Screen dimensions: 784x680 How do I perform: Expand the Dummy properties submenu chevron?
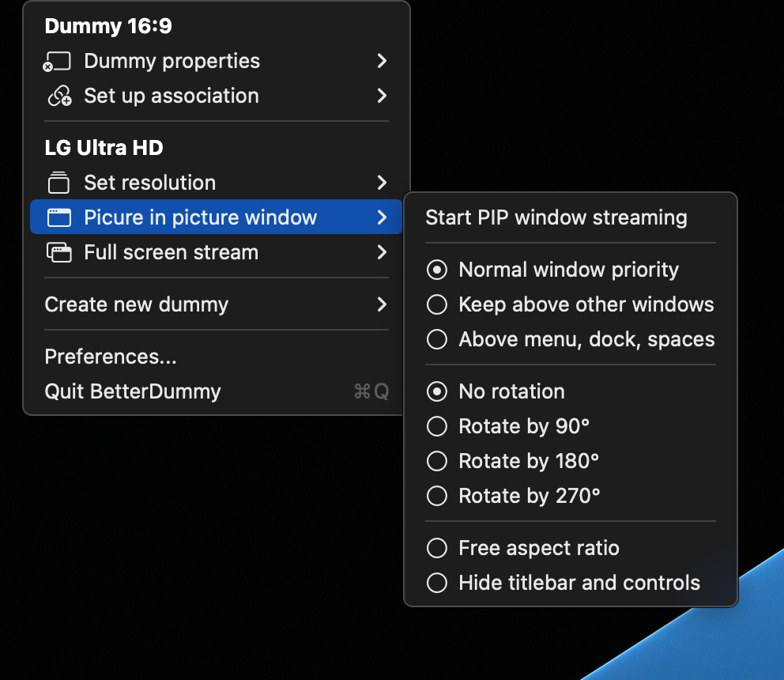(383, 61)
